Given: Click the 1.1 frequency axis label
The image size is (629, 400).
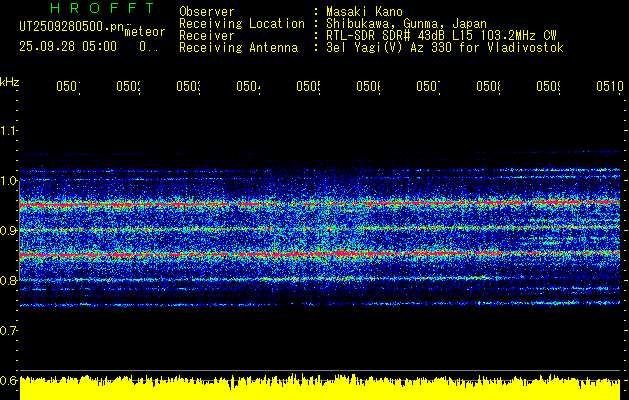Looking at the screenshot, I should click(8, 130).
